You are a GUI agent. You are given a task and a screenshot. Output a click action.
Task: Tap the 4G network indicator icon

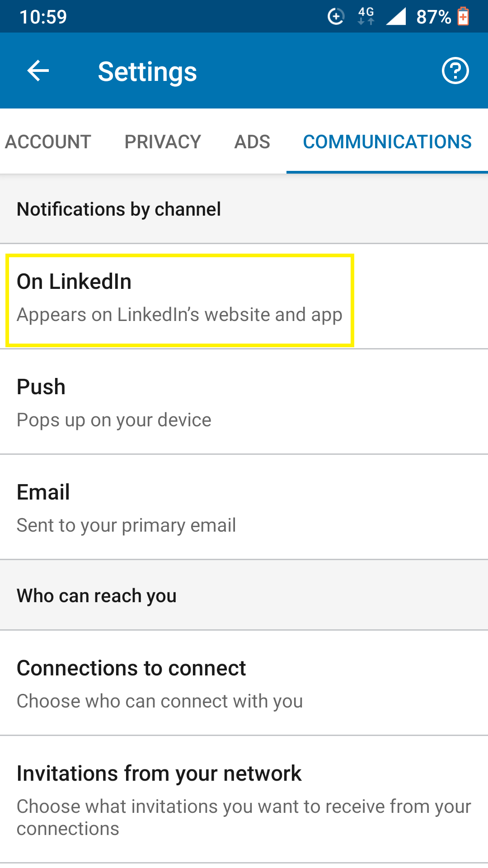366,16
